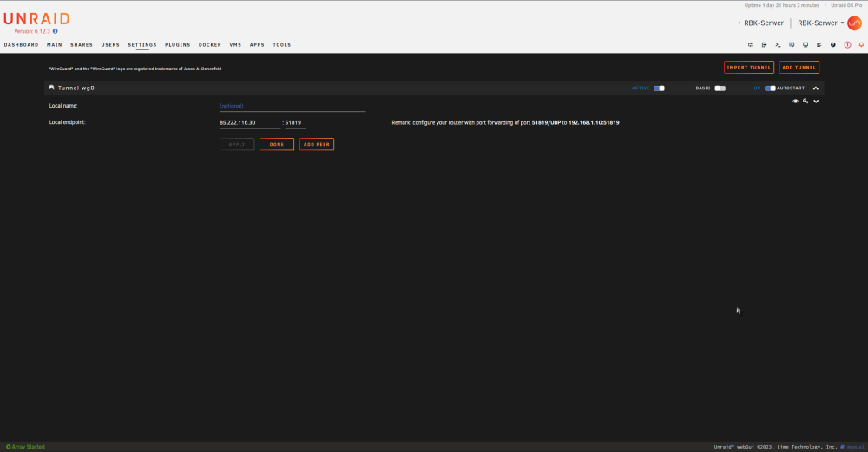Open the DASHBOARD tab
The height and width of the screenshot is (452, 868).
[21, 45]
